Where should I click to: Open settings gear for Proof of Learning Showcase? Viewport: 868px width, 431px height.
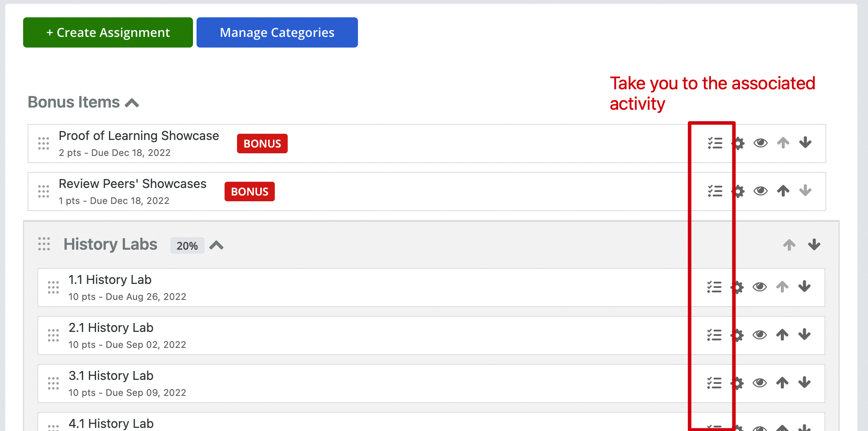(738, 143)
